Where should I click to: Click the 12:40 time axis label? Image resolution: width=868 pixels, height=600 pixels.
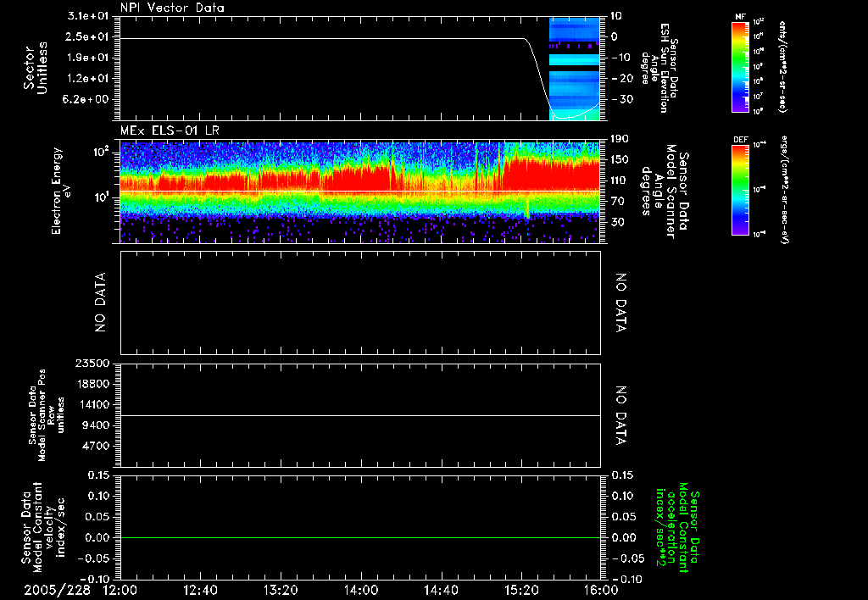(x=200, y=589)
